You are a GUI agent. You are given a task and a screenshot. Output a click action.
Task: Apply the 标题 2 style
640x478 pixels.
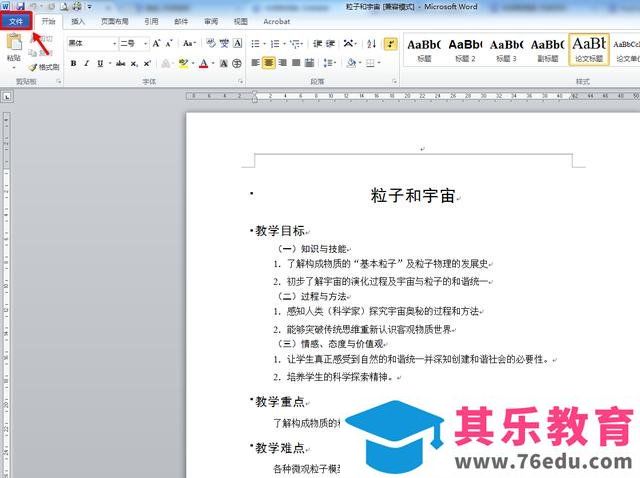pos(465,50)
